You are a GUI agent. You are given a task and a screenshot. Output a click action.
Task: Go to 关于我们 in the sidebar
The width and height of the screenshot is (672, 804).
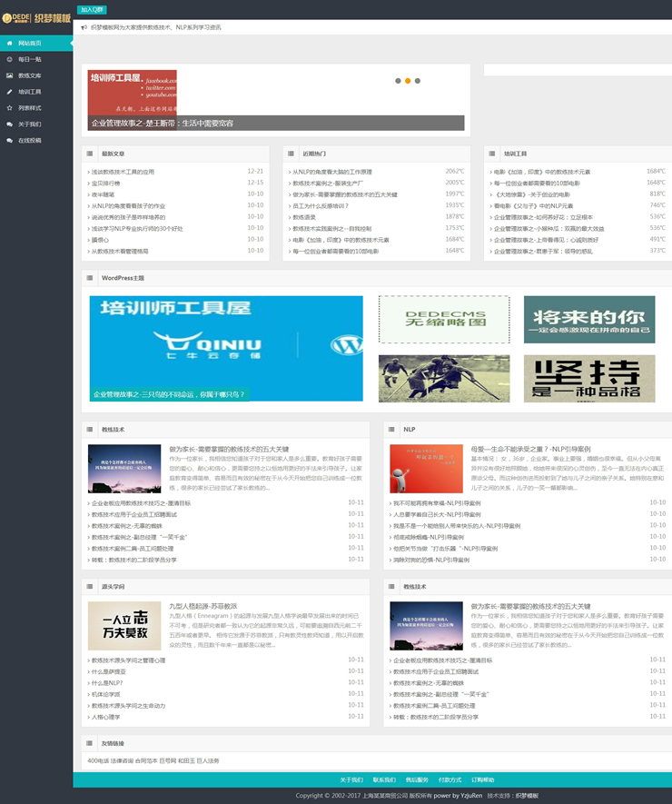[x=30, y=124]
